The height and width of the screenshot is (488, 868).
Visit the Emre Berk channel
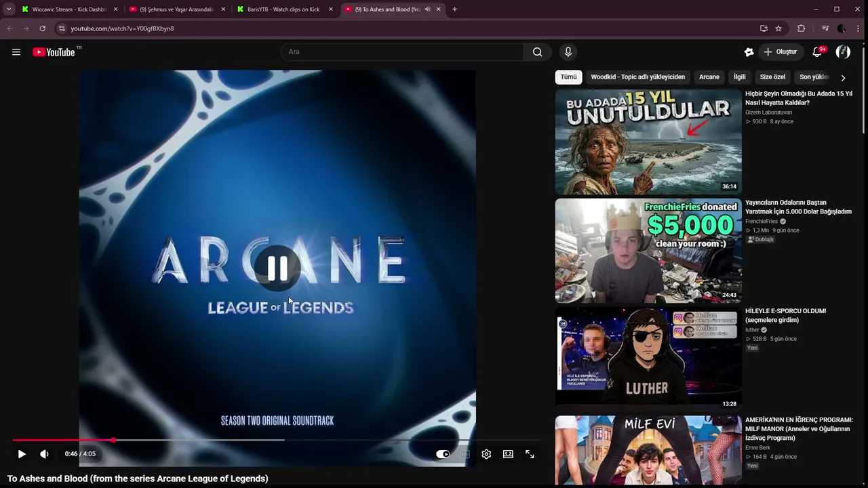coord(757,448)
